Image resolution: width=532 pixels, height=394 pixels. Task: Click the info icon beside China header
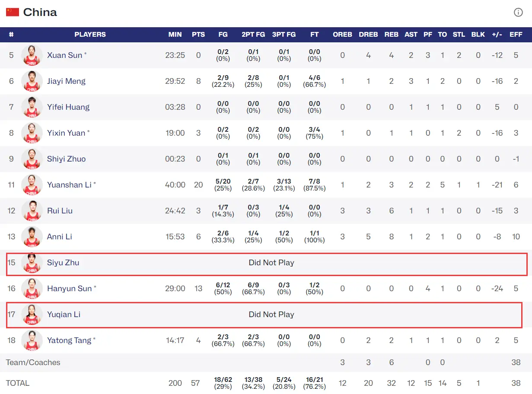(518, 13)
